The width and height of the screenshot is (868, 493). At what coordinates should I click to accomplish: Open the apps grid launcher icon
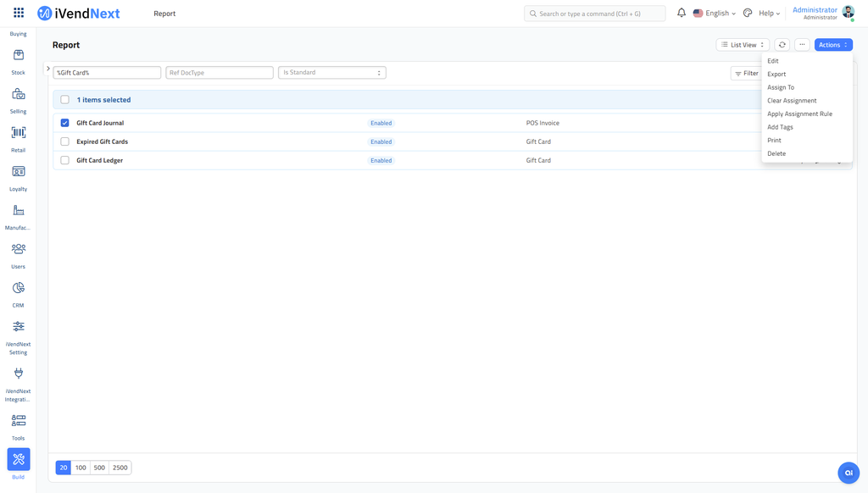coord(19,13)
